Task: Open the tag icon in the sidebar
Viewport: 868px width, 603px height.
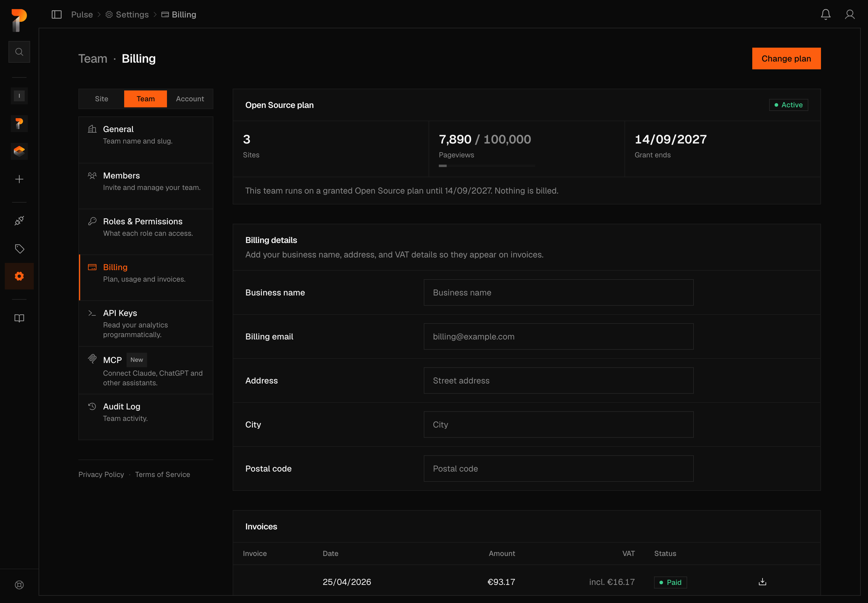Action: (x=19, y=249)
